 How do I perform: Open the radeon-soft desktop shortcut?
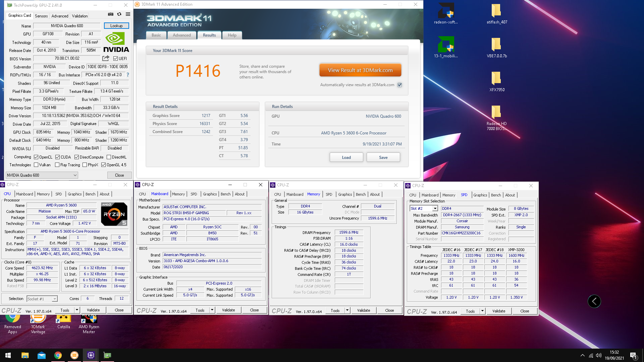[x=446, y=14]
